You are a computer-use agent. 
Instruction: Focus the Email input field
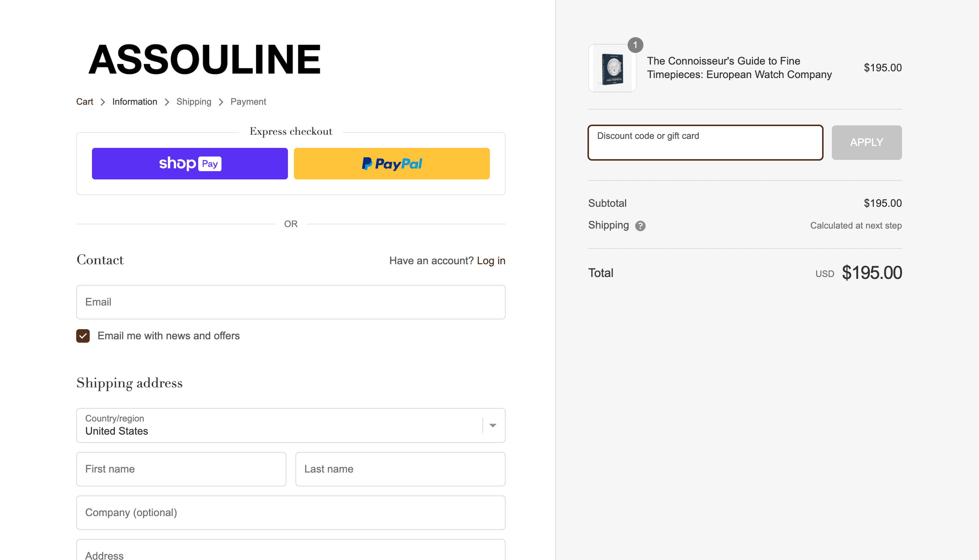[291, 302]
